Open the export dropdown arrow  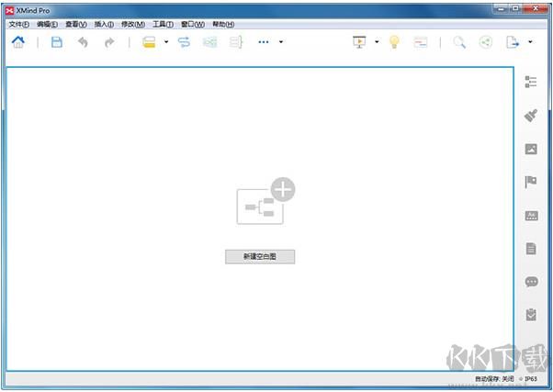tap(530, 42)
